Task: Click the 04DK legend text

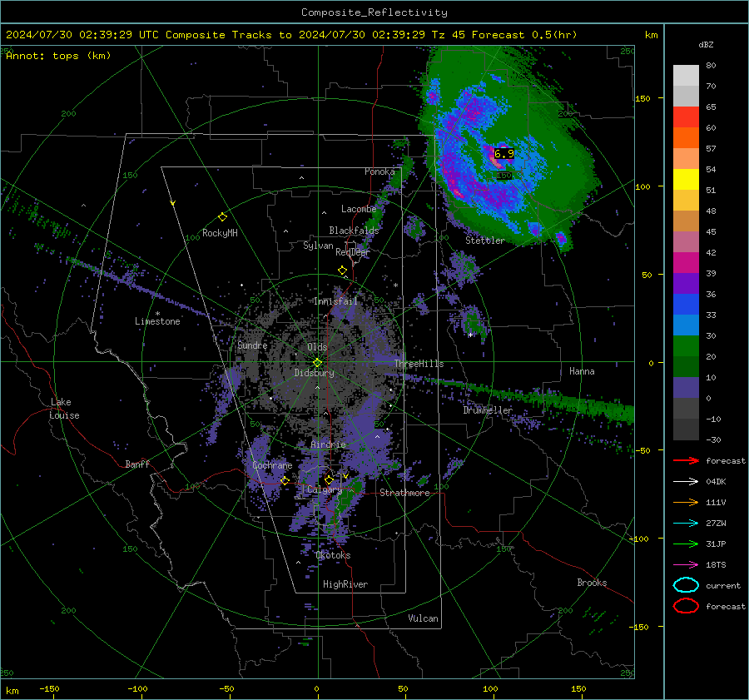Action: [716, 482]
